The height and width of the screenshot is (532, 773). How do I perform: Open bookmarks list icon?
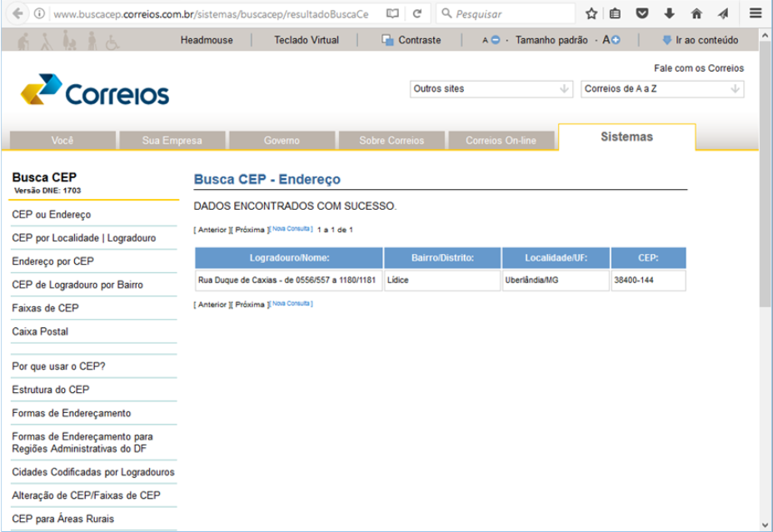tap(615, 14)
